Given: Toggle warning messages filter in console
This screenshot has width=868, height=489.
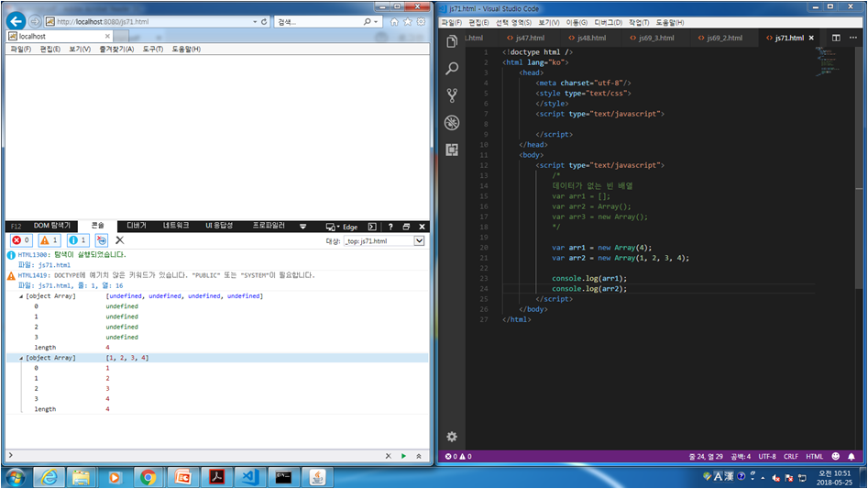Looking at the screenshot, I should 49,239.
